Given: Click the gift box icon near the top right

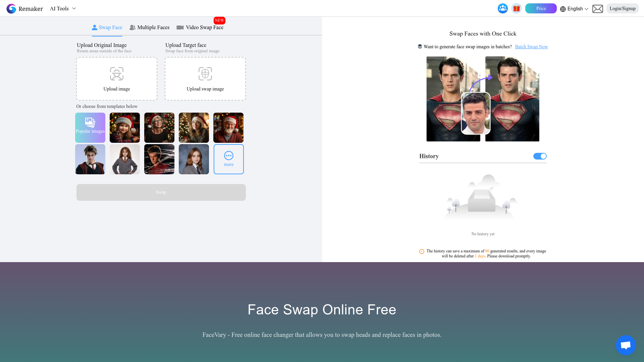Looking at the screenshot, I should coord(516,8).
